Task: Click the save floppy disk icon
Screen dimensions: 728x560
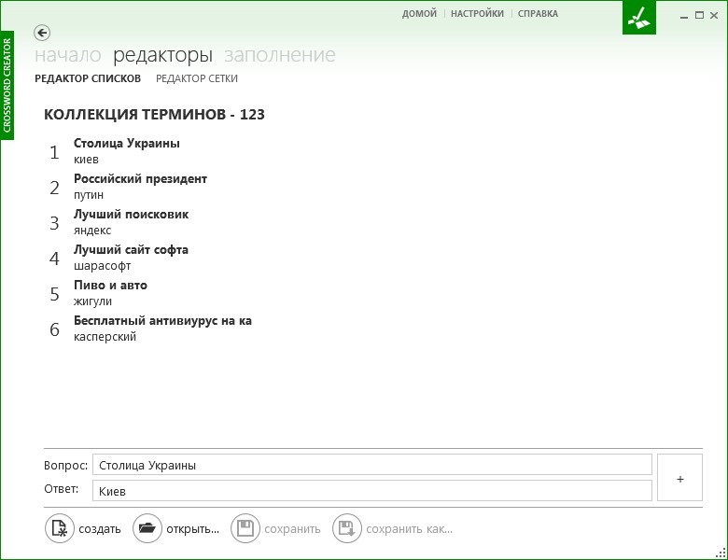Action: point(245,528)
